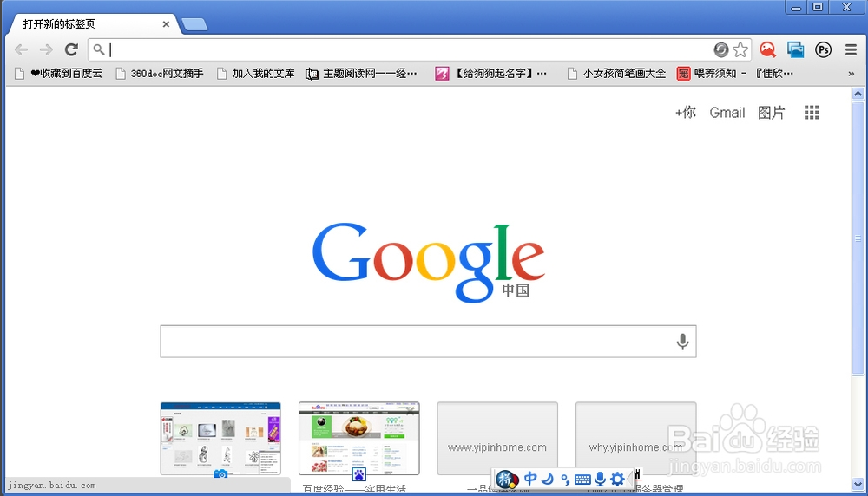Open the IME settings gear
The width and height of the screenshot is (868, 496).
point(617,479)
